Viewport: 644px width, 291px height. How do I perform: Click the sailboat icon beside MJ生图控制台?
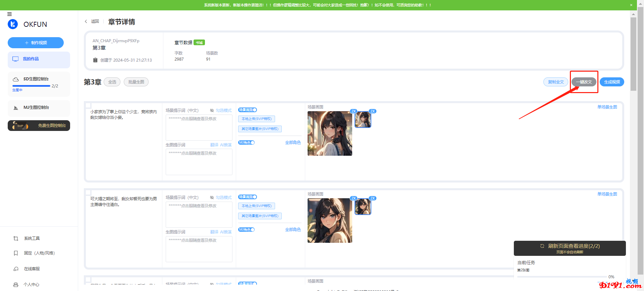pyautogui.click(x=15, y=108)
